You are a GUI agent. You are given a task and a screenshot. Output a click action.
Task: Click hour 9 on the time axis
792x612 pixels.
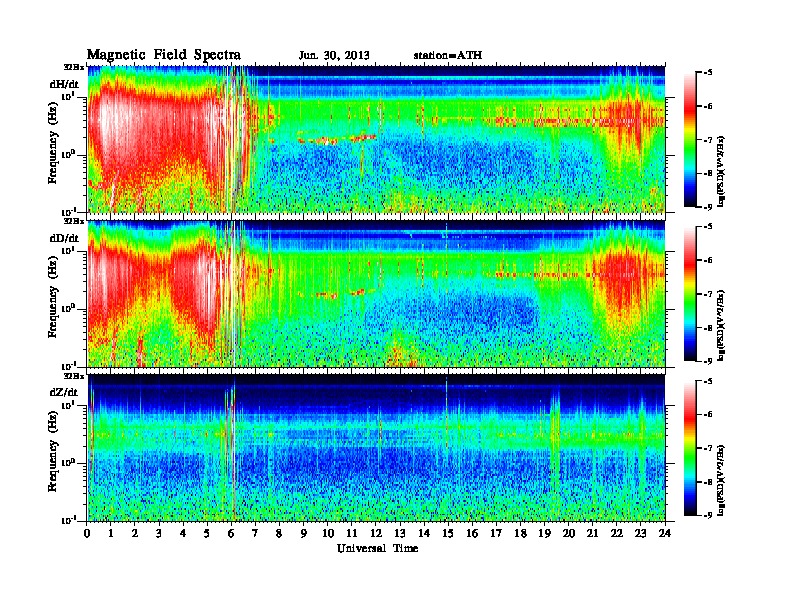304,533
